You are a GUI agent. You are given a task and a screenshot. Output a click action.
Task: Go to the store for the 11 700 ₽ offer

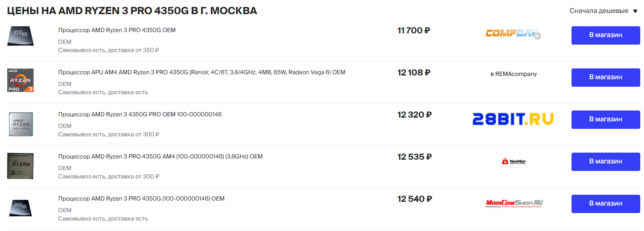605,35
